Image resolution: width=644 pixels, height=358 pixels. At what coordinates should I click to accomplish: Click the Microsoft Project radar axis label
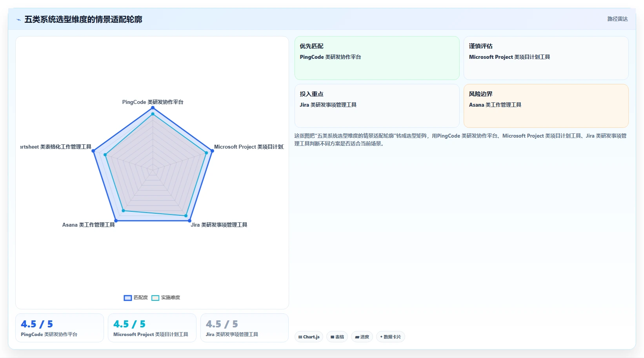249,147
